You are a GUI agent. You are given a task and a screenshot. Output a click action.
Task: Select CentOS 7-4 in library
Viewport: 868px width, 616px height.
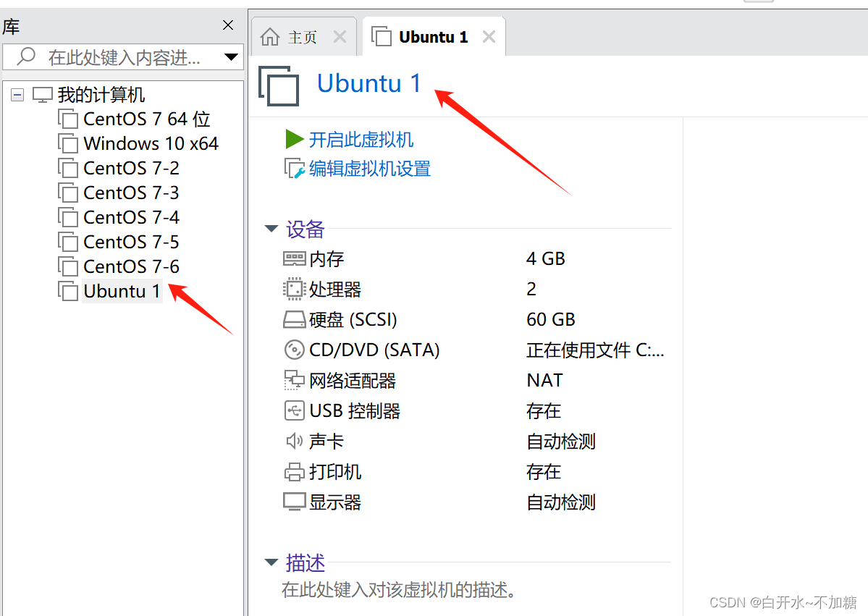coord(131,217)
